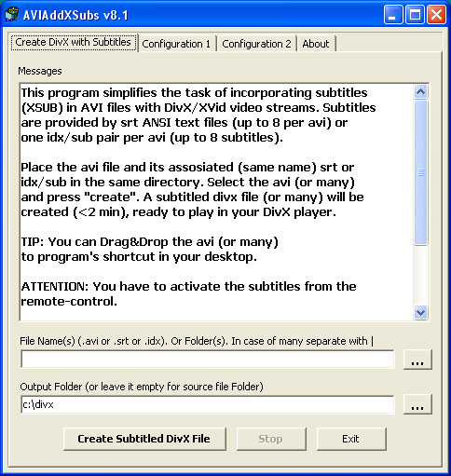Click the Stop button
The image size is (451, 476).
(271, 439)
